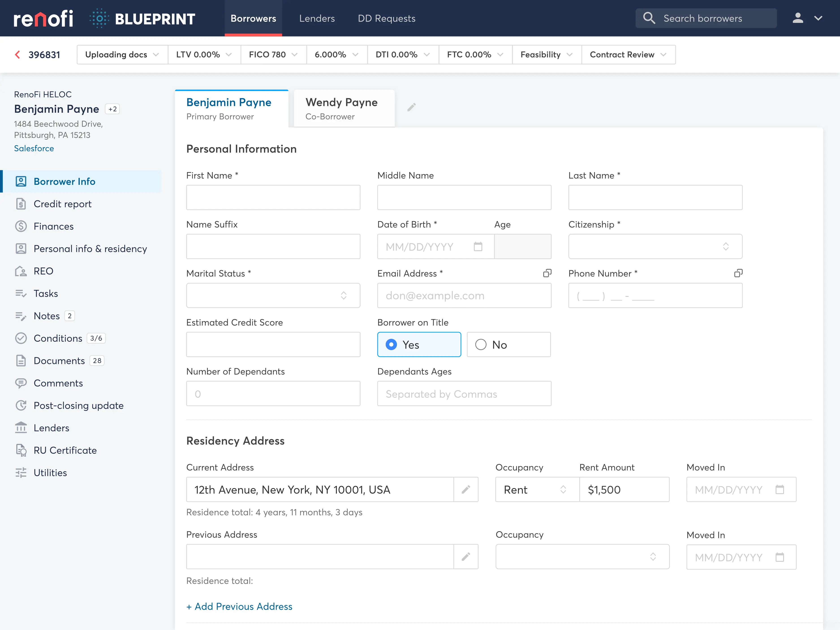Click the renofi logo

click(x=43, y=19)
